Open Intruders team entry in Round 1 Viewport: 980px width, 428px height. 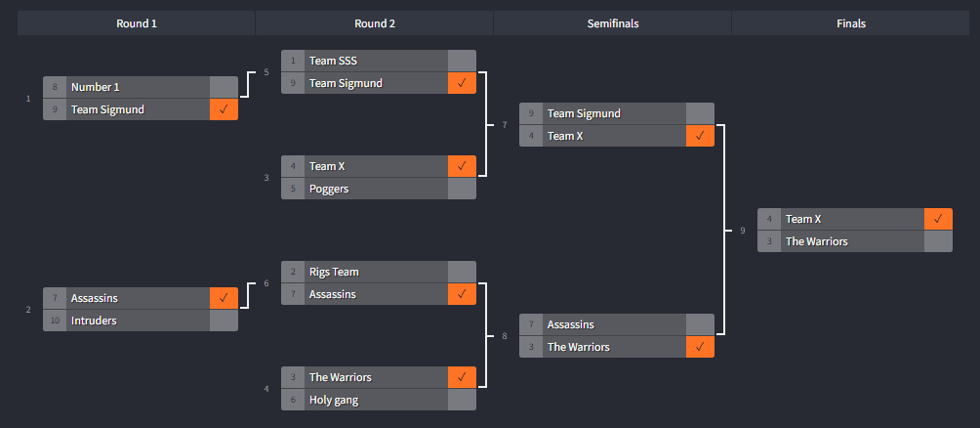(94, 321)
